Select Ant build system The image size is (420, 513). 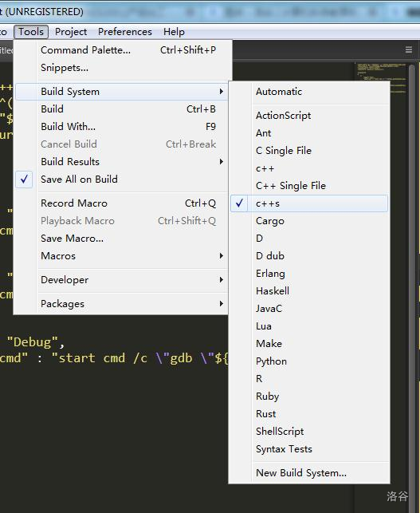[309, 133]
